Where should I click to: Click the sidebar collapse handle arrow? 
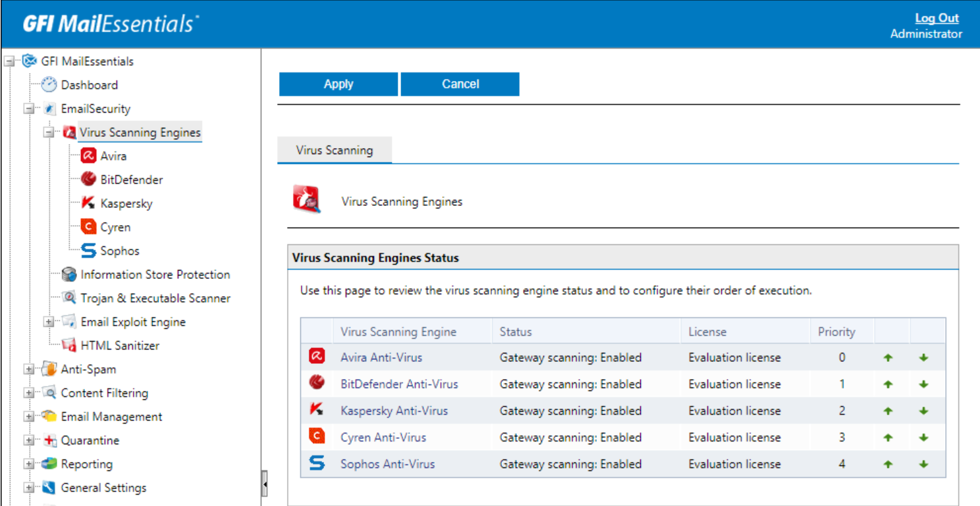(264, 485)
